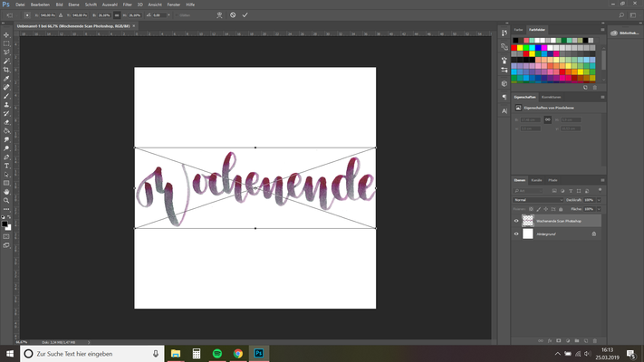644x362 pixels.
Task: Select the Type (T) tool
Action: (7, 166)
